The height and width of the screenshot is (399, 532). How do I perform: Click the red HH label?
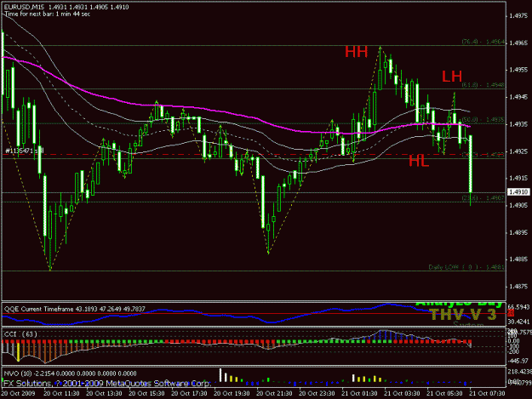[x=357, y=52]
